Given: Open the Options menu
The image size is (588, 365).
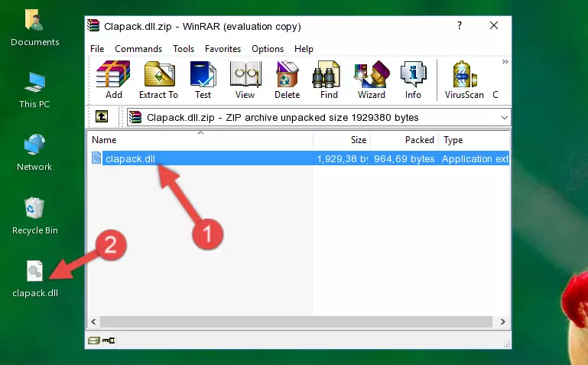Looking at the screenshot, I should [x=268, y=49].
